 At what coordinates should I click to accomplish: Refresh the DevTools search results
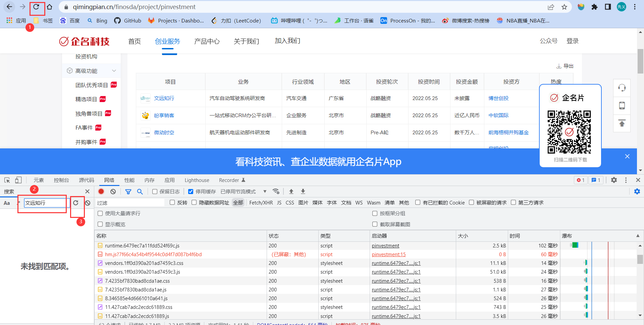click(76, 203)
